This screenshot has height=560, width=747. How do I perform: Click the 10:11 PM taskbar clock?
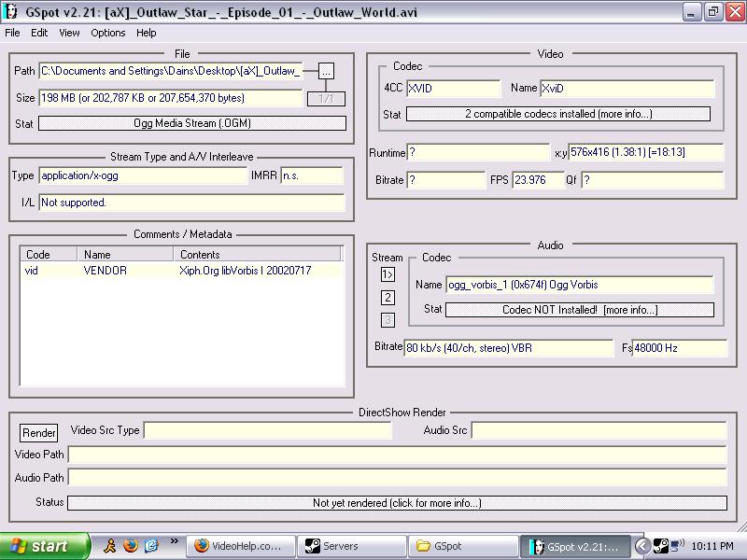tap(712, 546)
